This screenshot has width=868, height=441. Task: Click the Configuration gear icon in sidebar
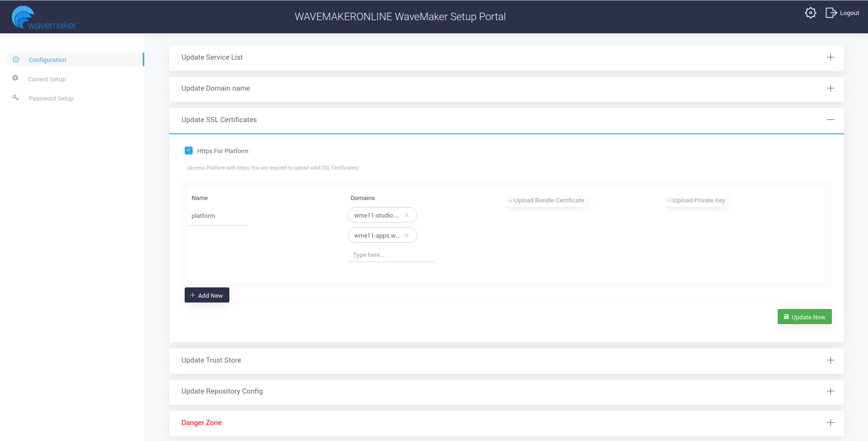pyautogui.click(x=16, y=60)
